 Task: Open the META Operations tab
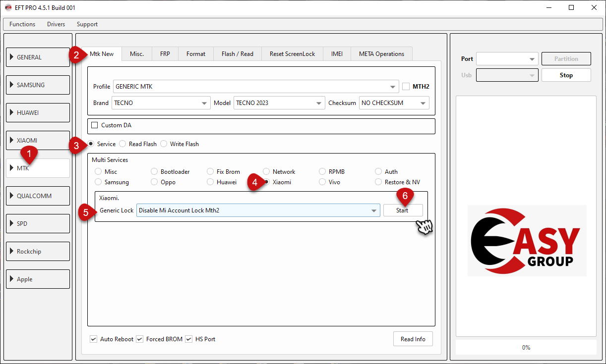pos(381,54)
